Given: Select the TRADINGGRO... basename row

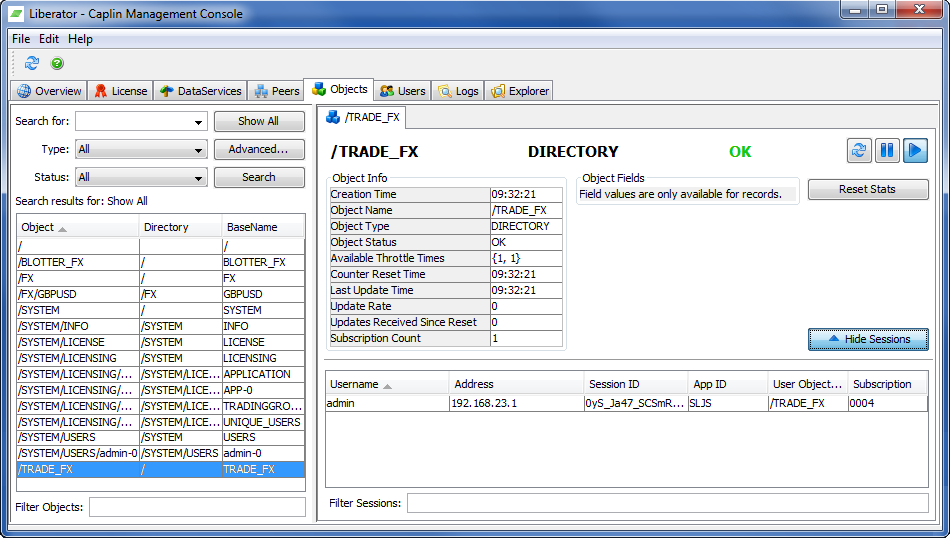Looking at the screenshot, I should click(x=161, y=406).
